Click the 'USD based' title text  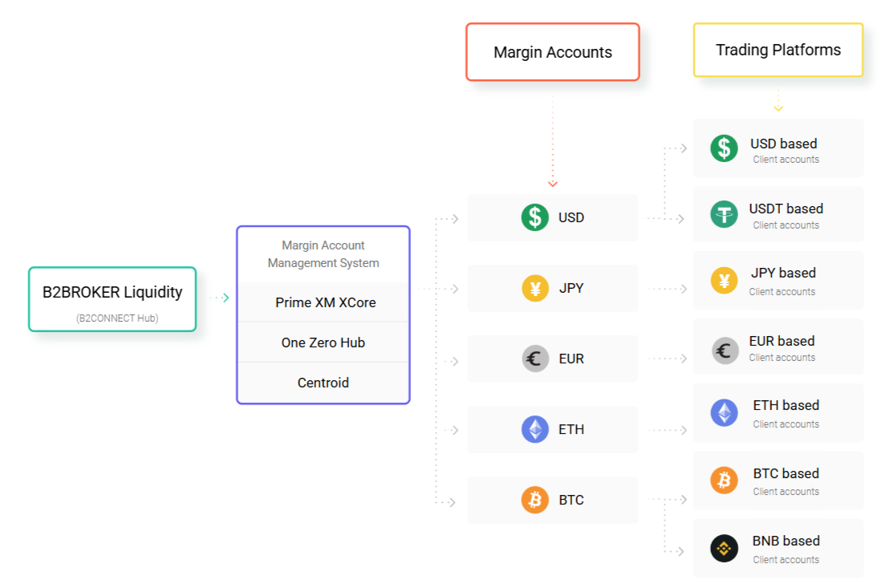784,144
